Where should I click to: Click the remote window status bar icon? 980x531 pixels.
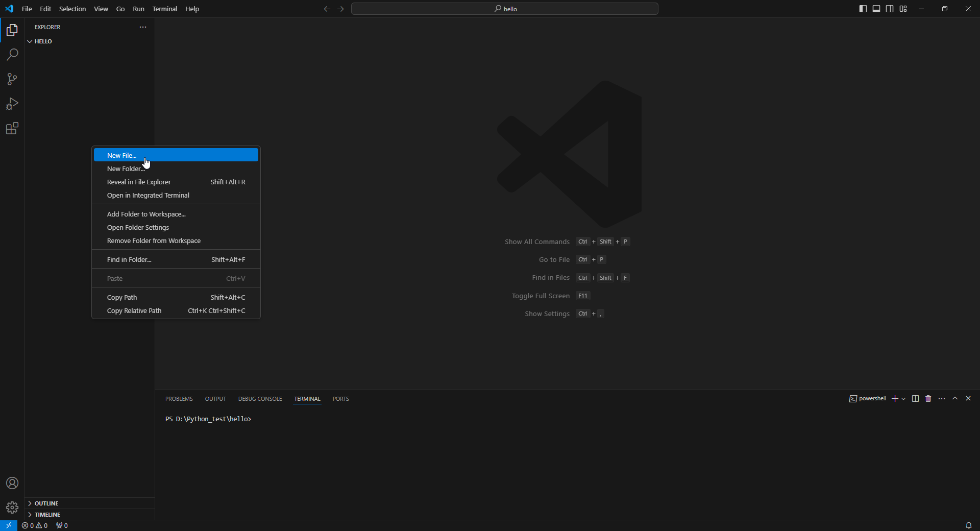pos(9,525)
